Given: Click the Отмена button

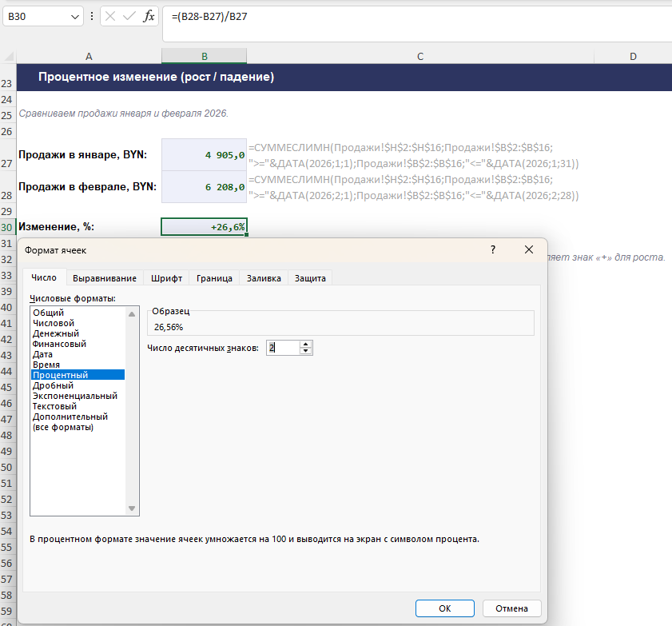Looking at the screenshot, I should click(511, 608).
